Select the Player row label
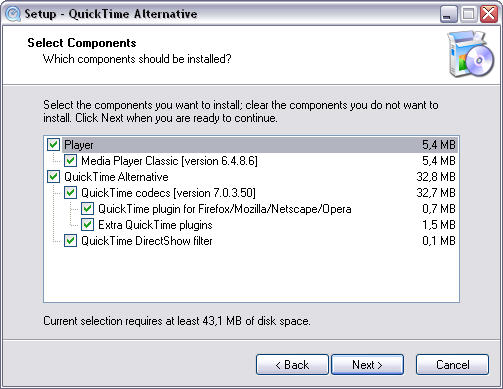The image size is (503, 389). 79,145
